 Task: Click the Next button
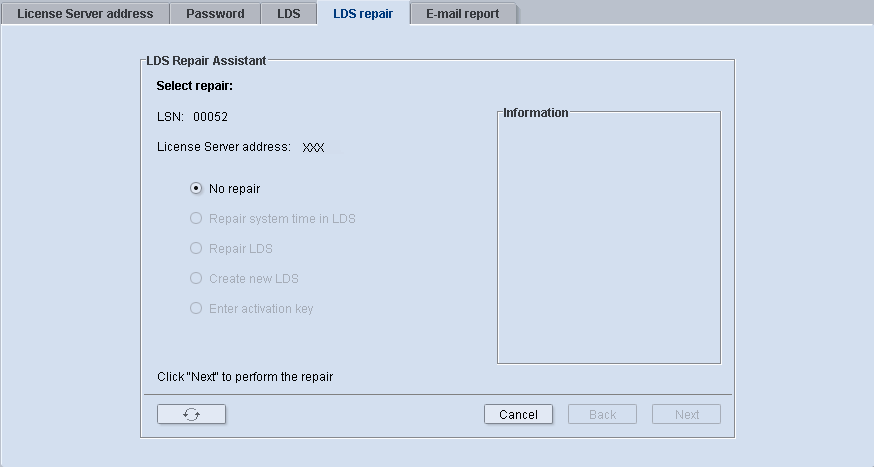click(686, 414)
